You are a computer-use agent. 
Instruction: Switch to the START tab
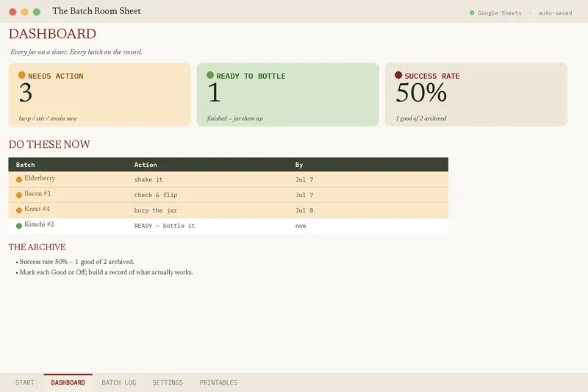click(25, 382)
